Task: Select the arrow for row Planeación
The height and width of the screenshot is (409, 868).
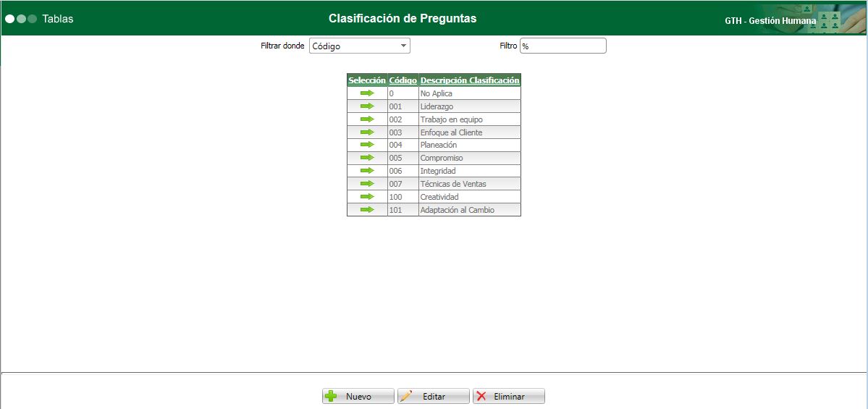Action: (x=367, y=145)
